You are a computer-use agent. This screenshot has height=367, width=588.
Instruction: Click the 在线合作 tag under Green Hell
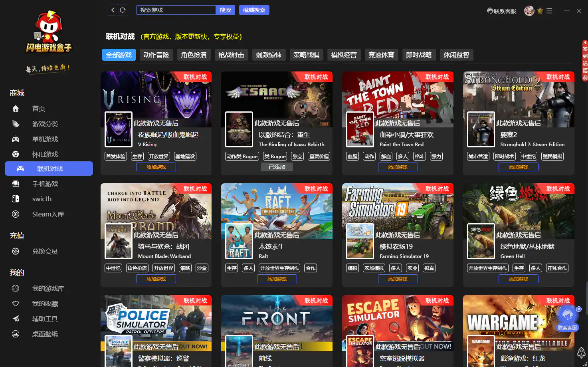pos(557,268)
